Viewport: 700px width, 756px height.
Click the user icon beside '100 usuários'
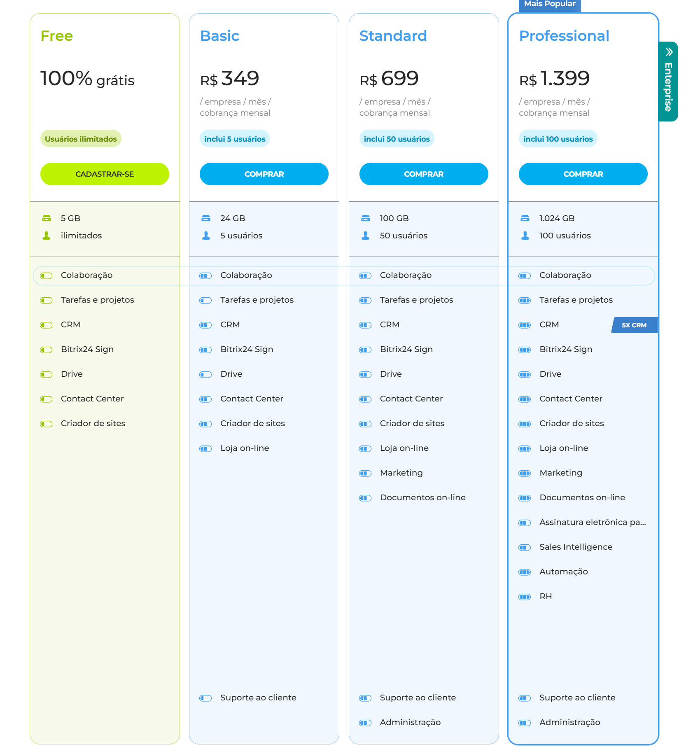coord(525,236)
